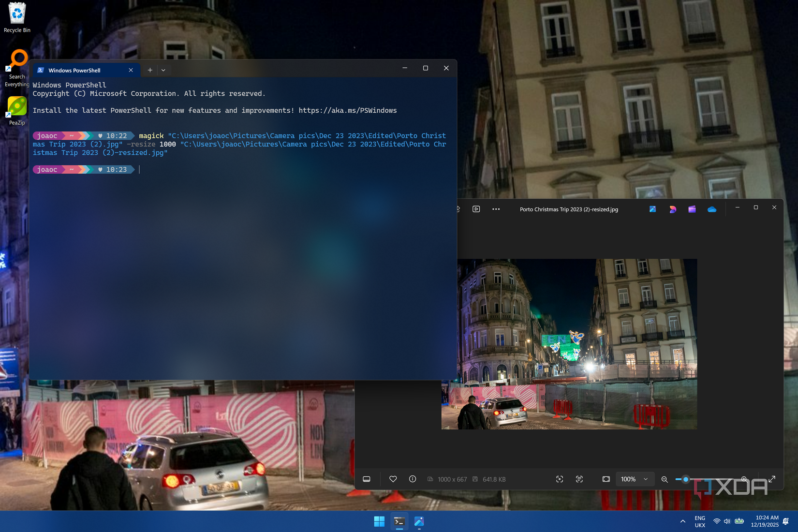
Task: Open a new terminal tab
Action: pos(150,70)
